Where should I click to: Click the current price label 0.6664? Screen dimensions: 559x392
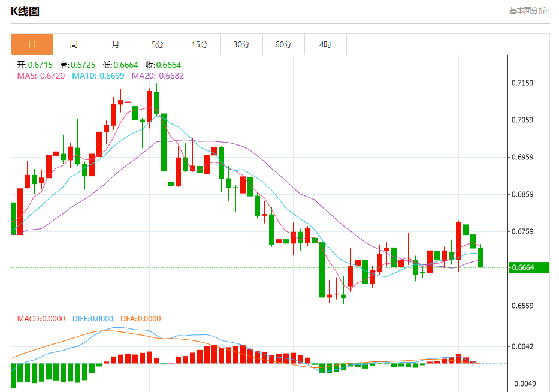(x=528, y=267)
